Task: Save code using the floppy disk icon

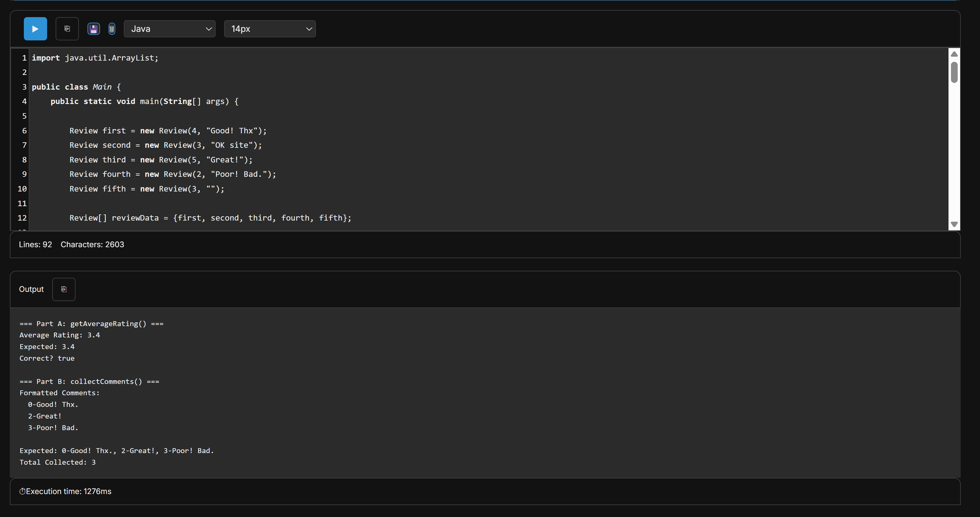Action: 94,29
